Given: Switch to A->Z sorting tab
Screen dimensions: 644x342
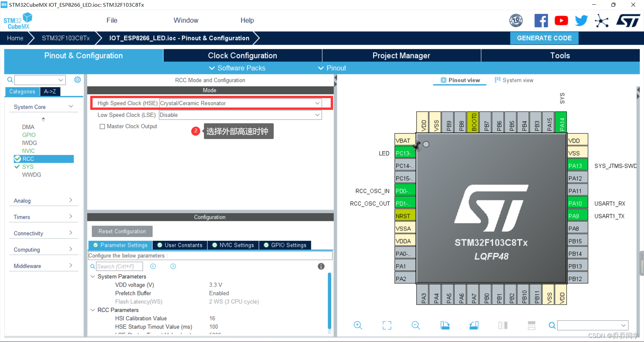Looking at the screenshot, I should (50, 91).
